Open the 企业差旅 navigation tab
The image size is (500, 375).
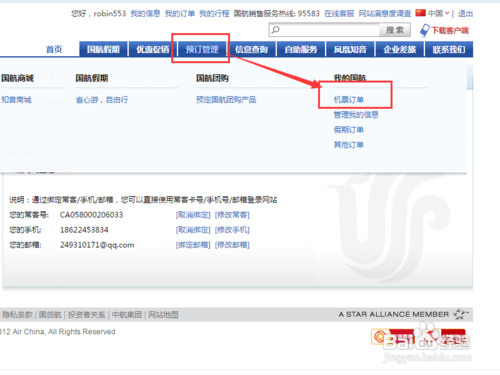[x=399, y=49]
